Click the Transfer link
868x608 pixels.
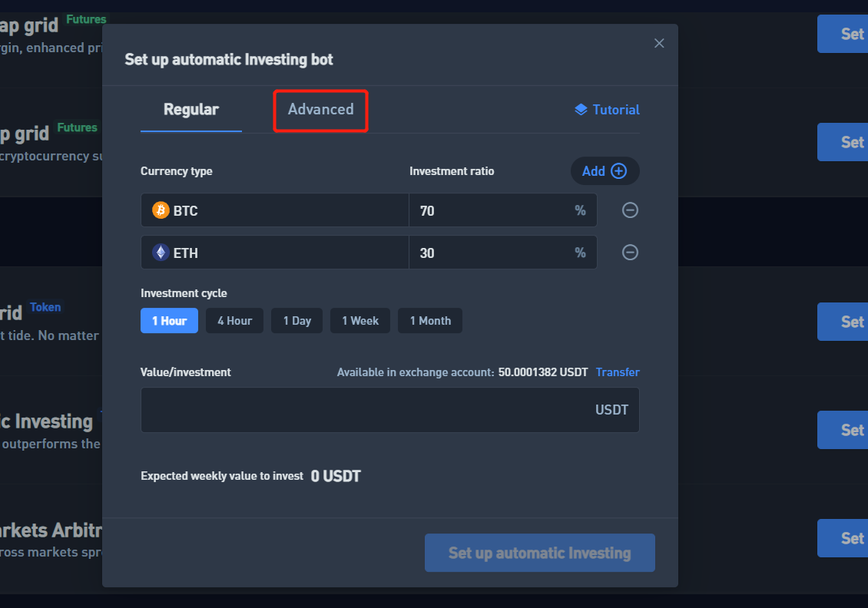point(618,372)
